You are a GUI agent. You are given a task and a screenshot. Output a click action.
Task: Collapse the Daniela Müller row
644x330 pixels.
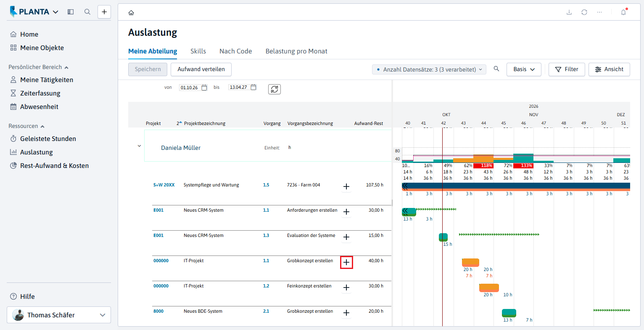pyautogui.click(x=139, y=146)
